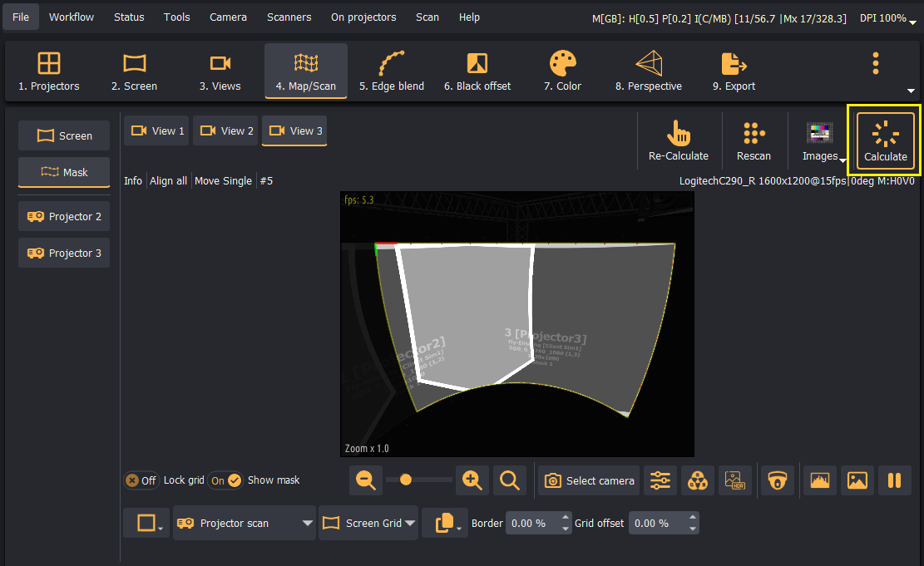Zoom in the camera preview
Screen dimensions: 924x566
click(472, 480)
